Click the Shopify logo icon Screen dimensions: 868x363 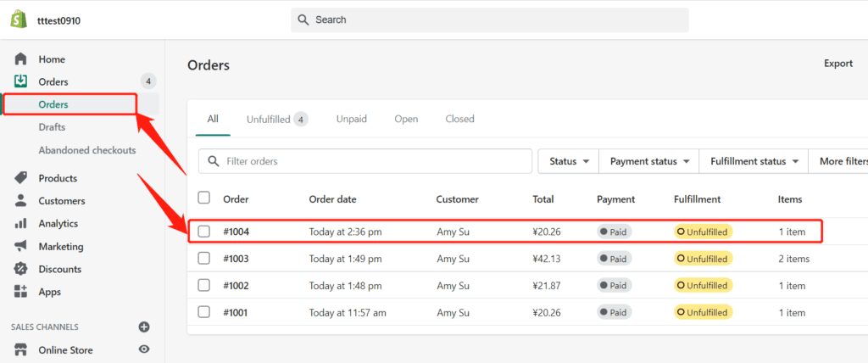click(19, 20)
